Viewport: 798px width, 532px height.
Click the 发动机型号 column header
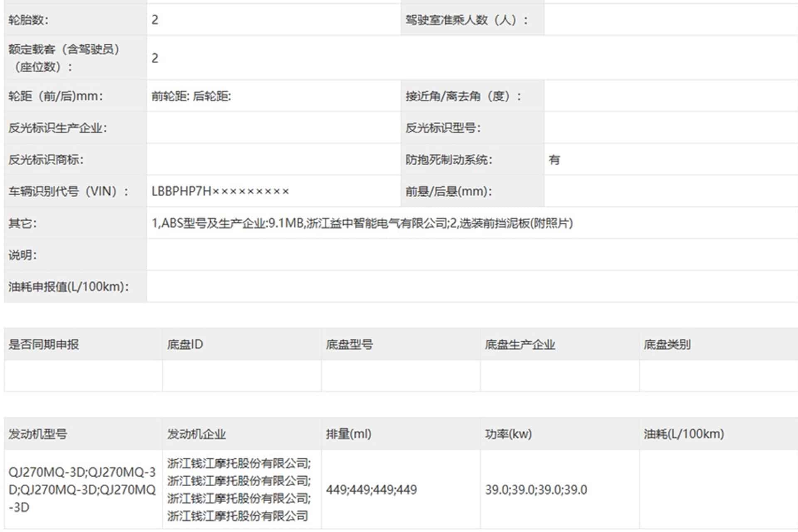click(37, 434)
